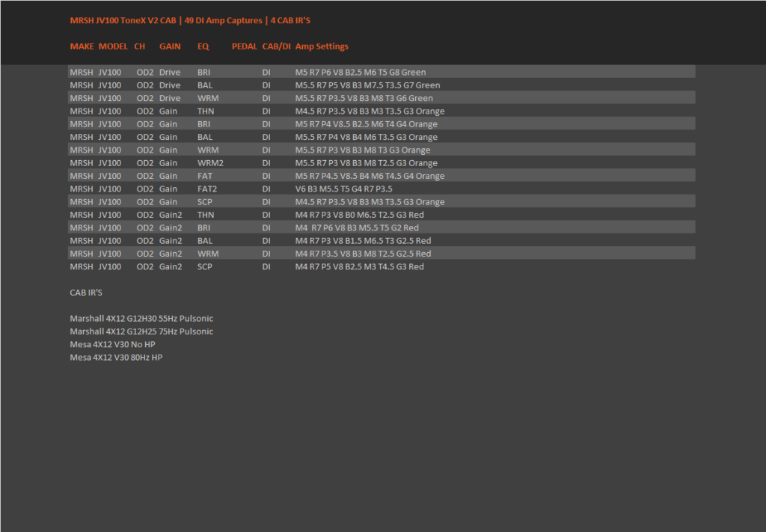Click the title "MRSH JV100 ToneX V2 CAB"
Viewport: 766px width, 532px height.
(x=123, y=20)
